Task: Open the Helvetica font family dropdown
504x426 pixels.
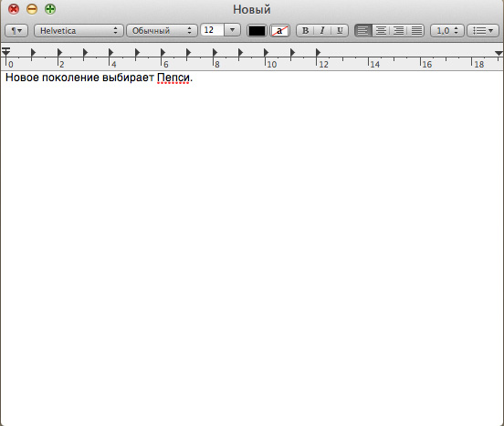Action: (x=79, y=31)
